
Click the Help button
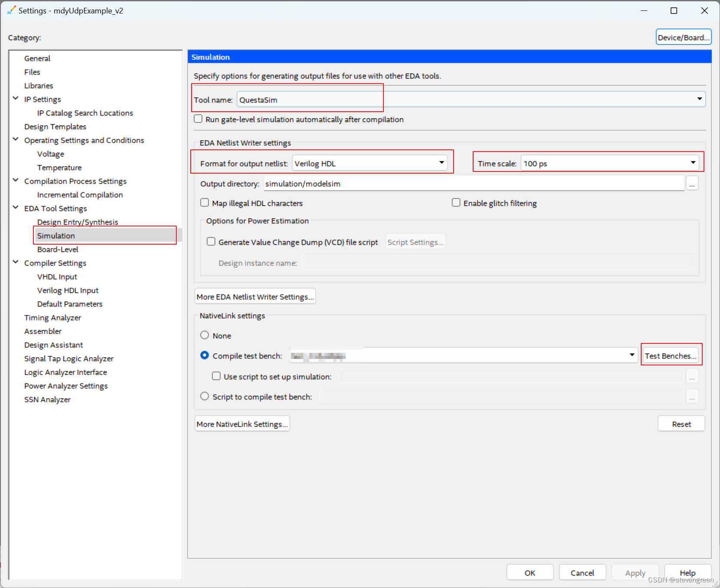[x=688, y=573]
